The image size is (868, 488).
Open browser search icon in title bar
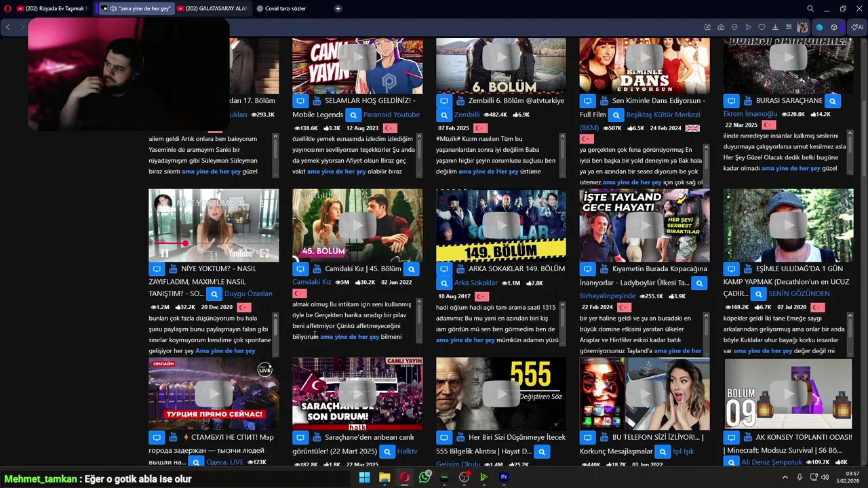click(x=810, y=9)
